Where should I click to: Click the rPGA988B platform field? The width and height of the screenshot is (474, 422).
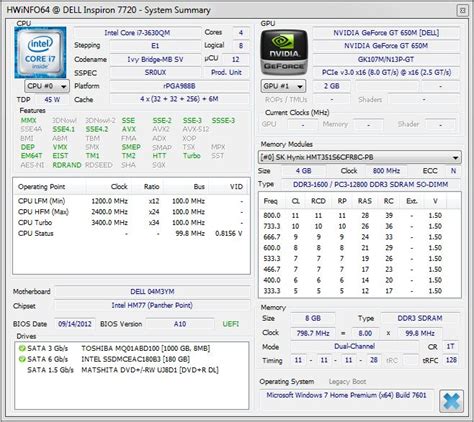[x=179, y=86]
